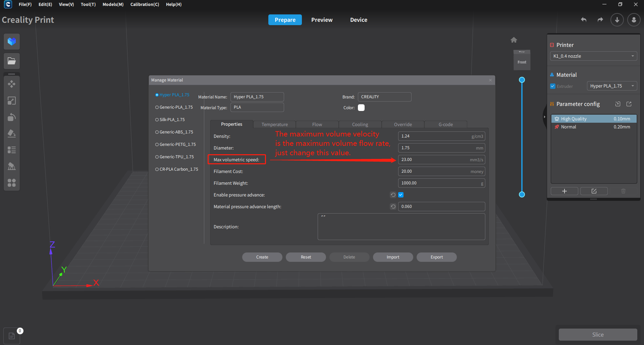
Task: Open the Hyper PLA_1.75 material dropdown
Action: (612, 86)
